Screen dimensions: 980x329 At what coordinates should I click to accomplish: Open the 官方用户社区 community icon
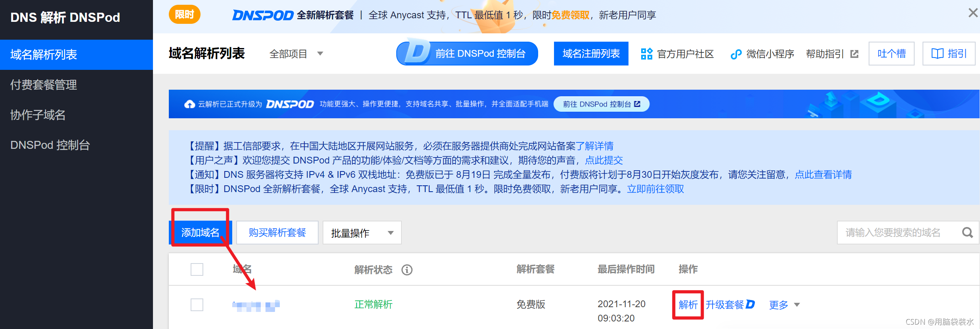647,54
